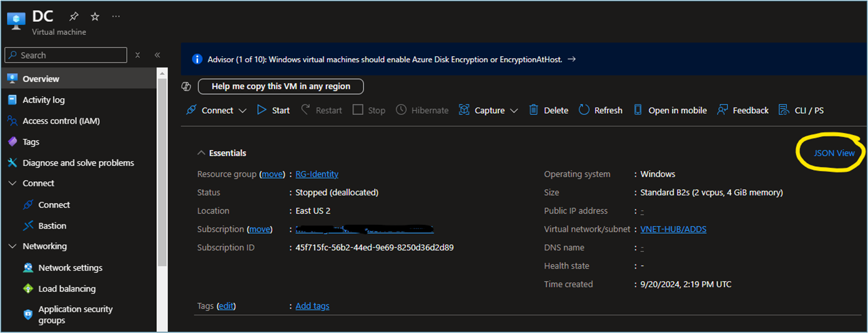This screenshot has height=333, width=868.
Task: Click the move link next to Subscription
Action: [260, 229]
